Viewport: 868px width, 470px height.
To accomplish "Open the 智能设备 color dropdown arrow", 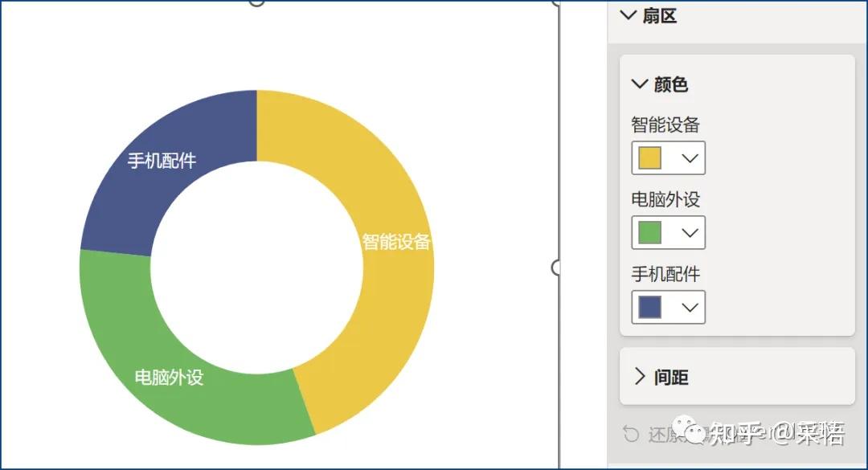I will [x=690, y=158].
